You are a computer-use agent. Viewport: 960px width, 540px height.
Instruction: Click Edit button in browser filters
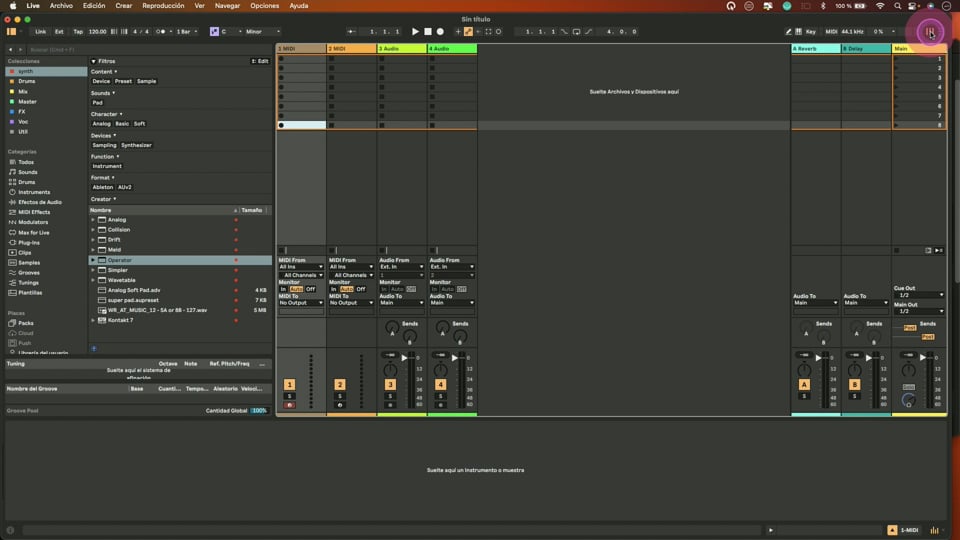coord(260,61)
